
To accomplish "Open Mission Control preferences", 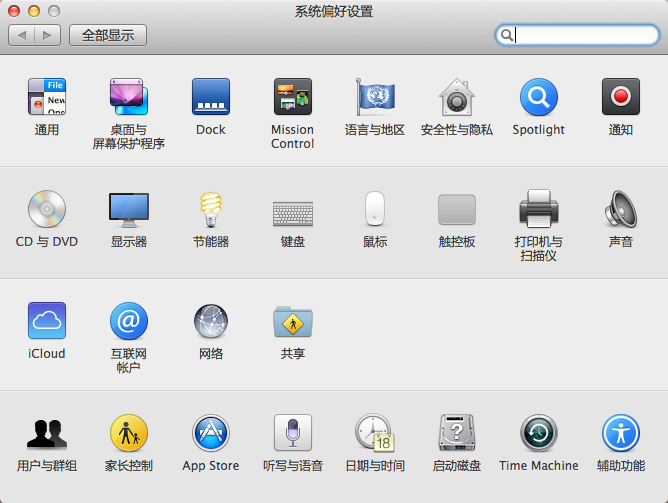I will (x=293, y=97).
